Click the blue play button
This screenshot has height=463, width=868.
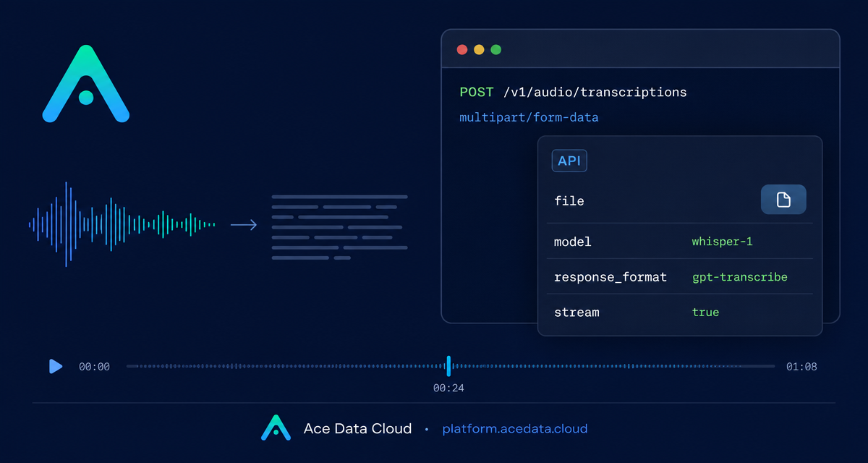56,366
